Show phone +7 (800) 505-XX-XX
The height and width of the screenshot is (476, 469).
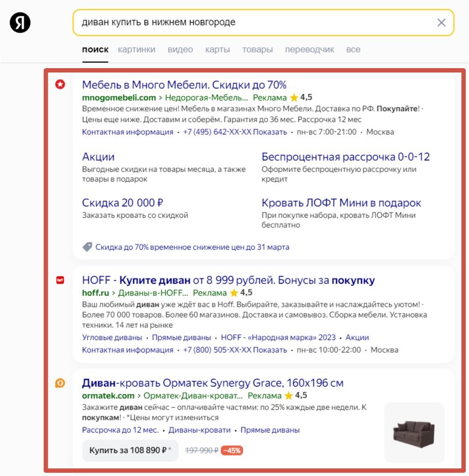[235, 350]
